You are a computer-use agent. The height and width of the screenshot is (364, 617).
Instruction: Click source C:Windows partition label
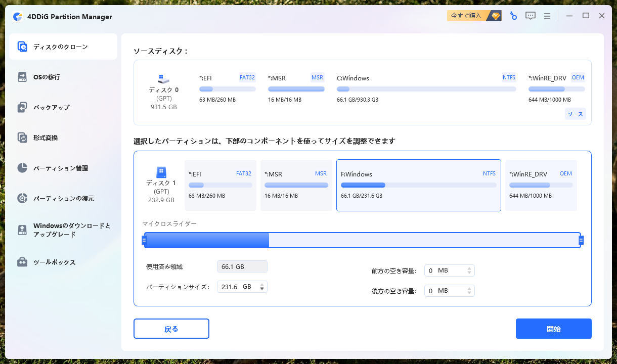click(353, 78)
